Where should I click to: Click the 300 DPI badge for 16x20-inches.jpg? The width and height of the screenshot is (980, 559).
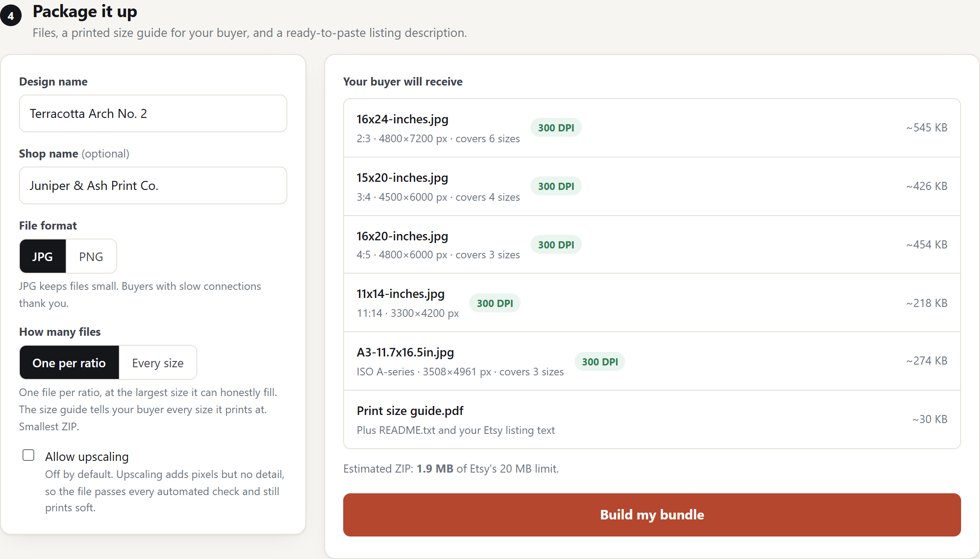[556, 245]
